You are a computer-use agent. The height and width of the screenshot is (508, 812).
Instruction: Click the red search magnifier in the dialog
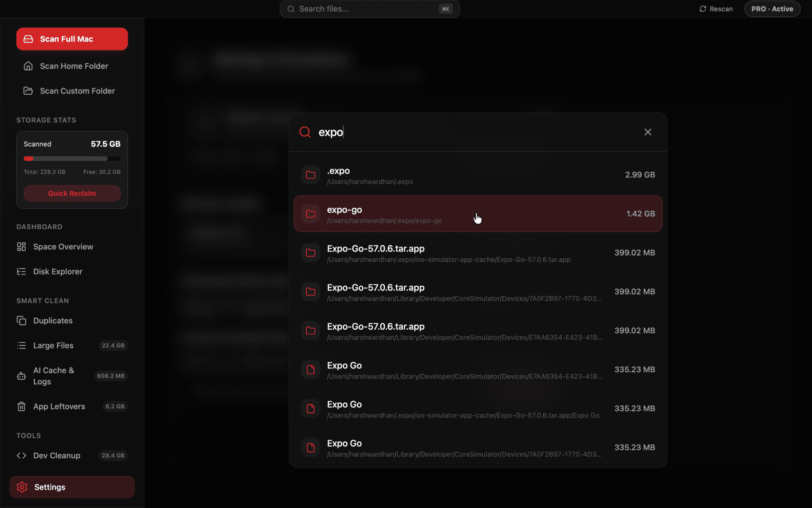click(305, 132)
